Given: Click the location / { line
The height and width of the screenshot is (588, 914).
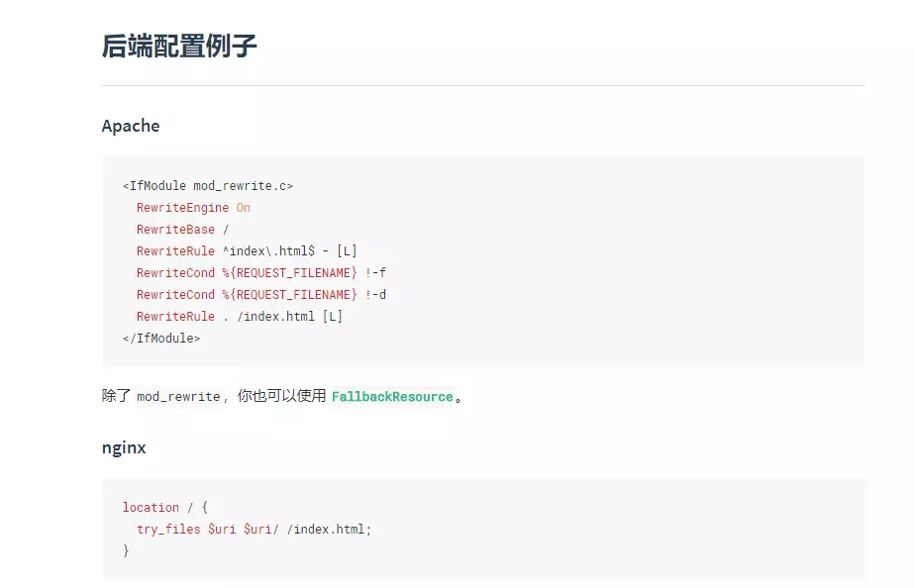Looking at the screenshot, I should pos(165,508).
